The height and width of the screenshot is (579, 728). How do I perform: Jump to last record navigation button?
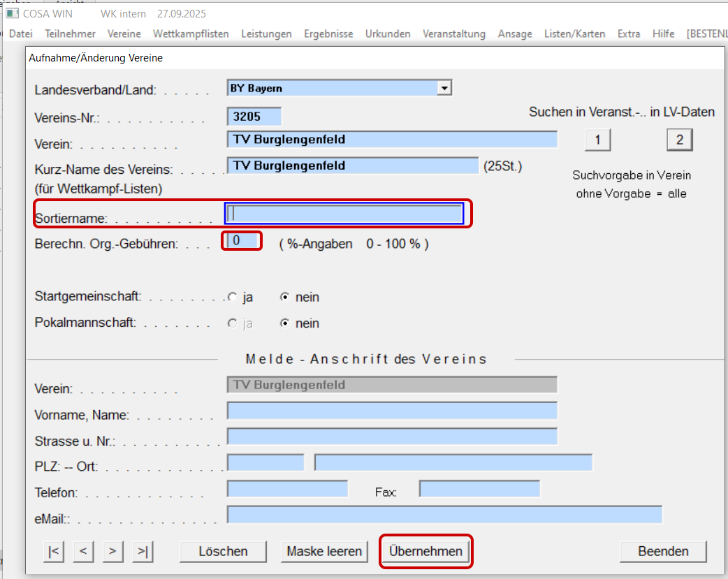point(143,551)
